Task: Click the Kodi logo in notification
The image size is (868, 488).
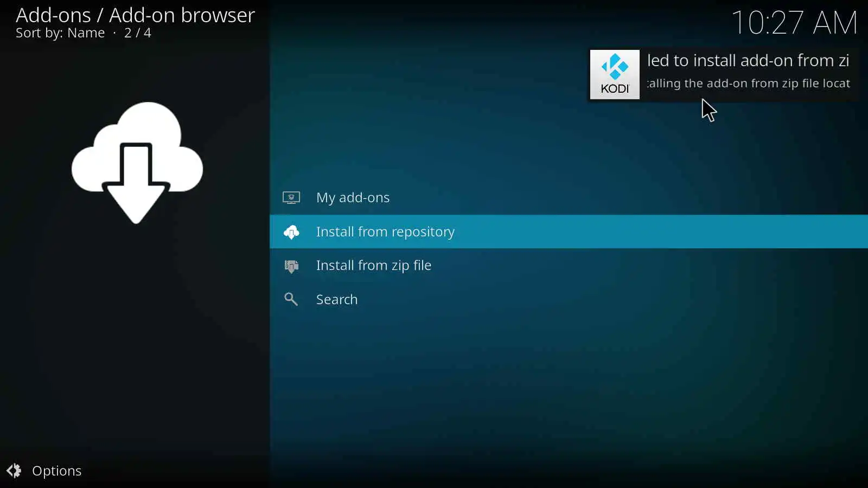Action: click(x=615, y=75)
